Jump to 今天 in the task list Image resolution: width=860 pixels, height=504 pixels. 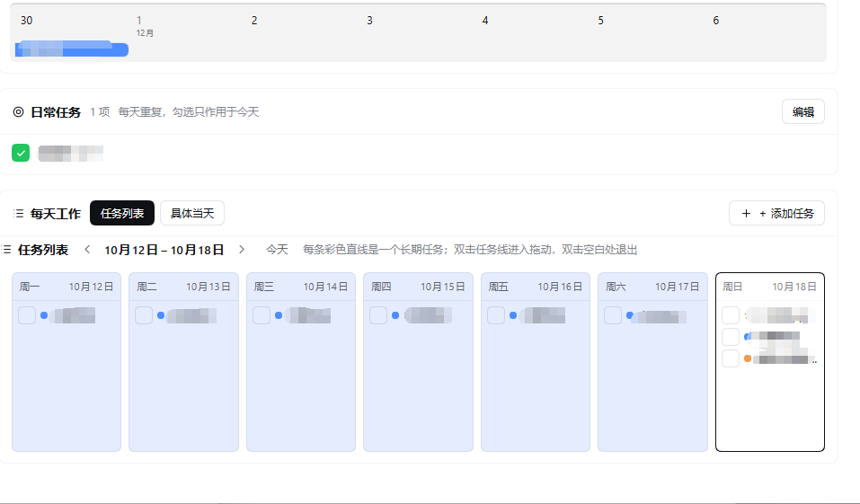pos(277,250)
